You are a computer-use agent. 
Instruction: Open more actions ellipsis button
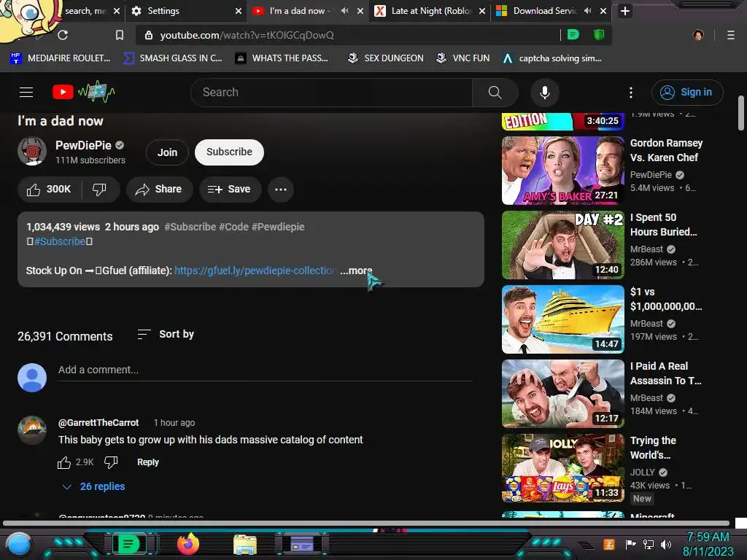click(x=281, y=190)
